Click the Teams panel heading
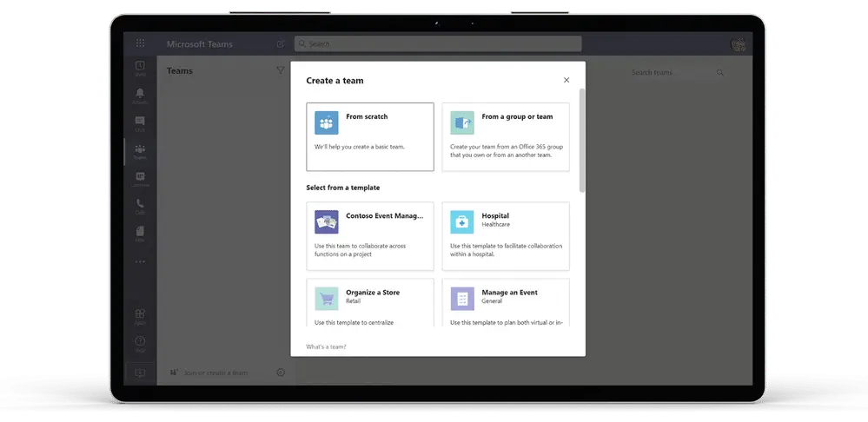Screen dimensions: 868x422 (x=180, y=71)
